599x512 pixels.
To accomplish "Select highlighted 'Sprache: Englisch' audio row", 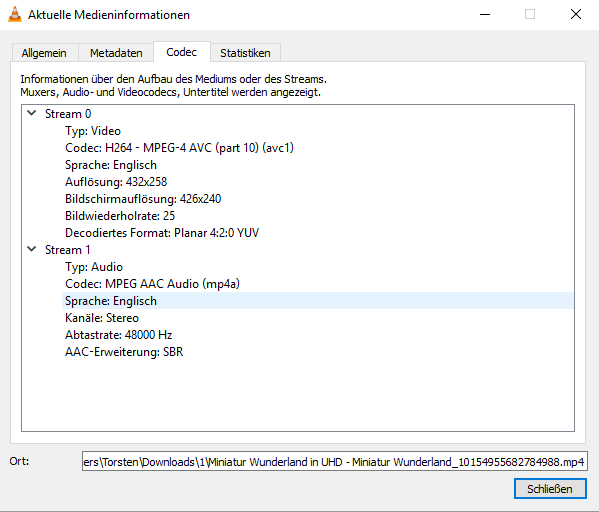I will point(317,301).
